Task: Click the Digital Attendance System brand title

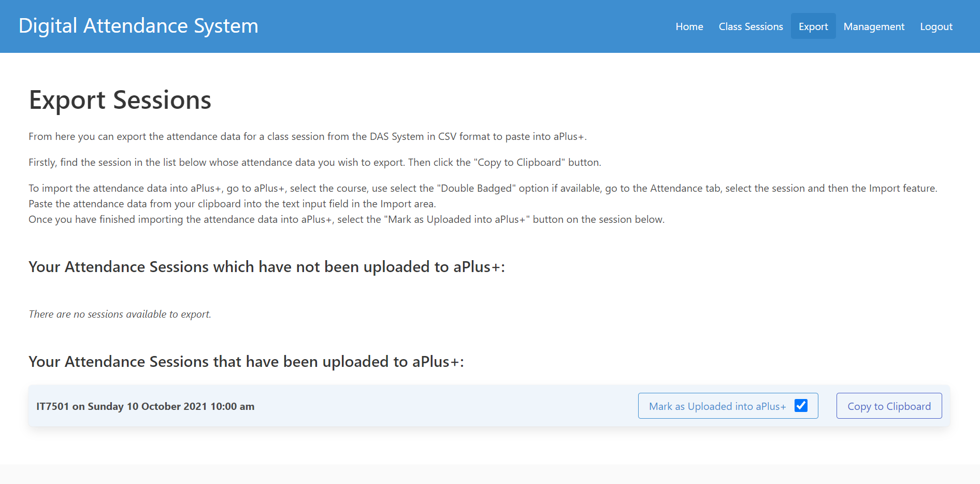Action: coord(138,26)
